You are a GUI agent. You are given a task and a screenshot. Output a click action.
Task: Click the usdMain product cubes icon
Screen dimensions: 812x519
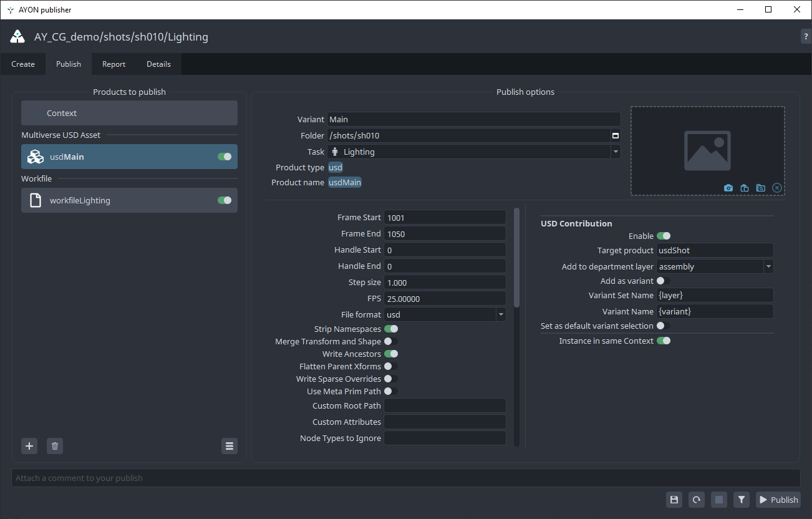point(35,157)
